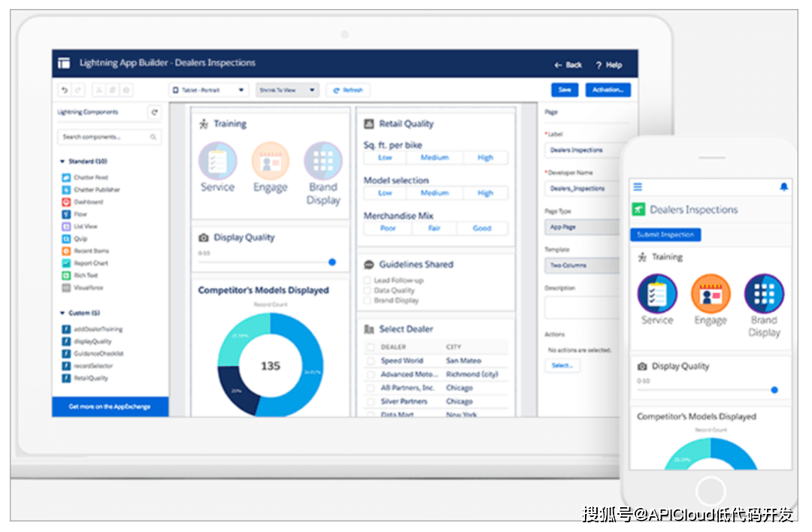Click the Chatter Feed component icon

pos(66,177)
